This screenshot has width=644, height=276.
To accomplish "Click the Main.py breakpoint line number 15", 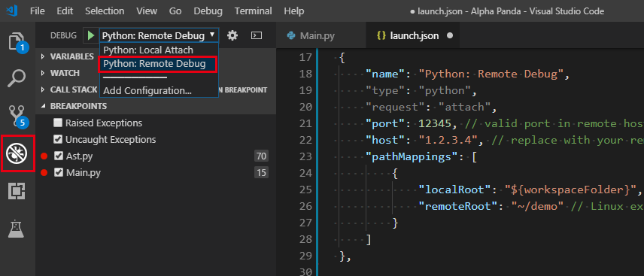I will tap(261, 172).
